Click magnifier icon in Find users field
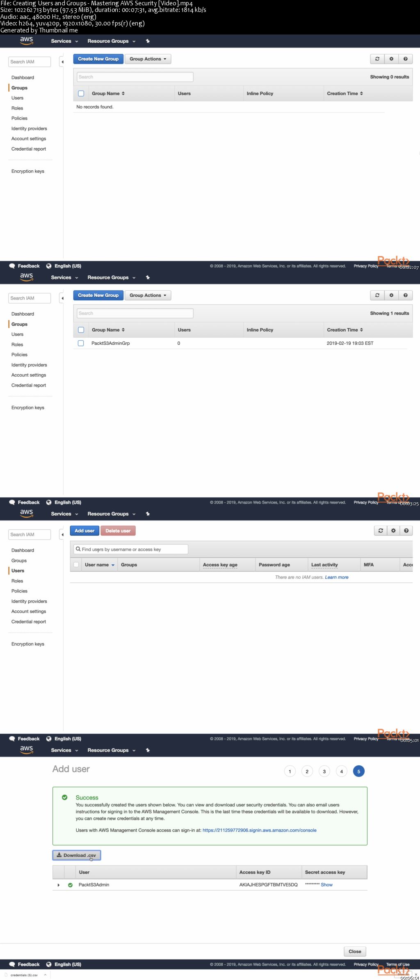This screenshot has width=420, height=980. click(x=78, y=549)
